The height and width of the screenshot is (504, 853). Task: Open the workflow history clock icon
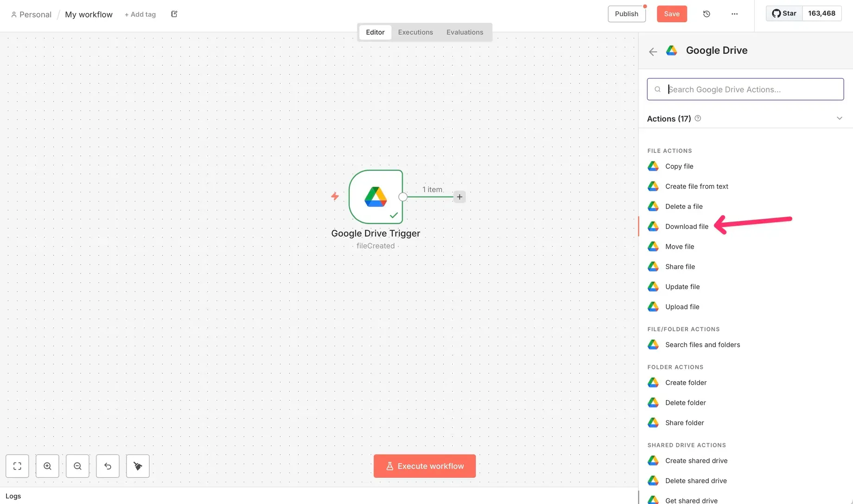[707, 14]
